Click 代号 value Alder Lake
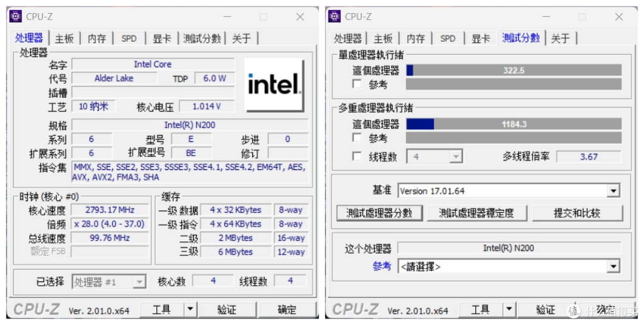This screenshot has width=644, height=325. pos(114,78)
